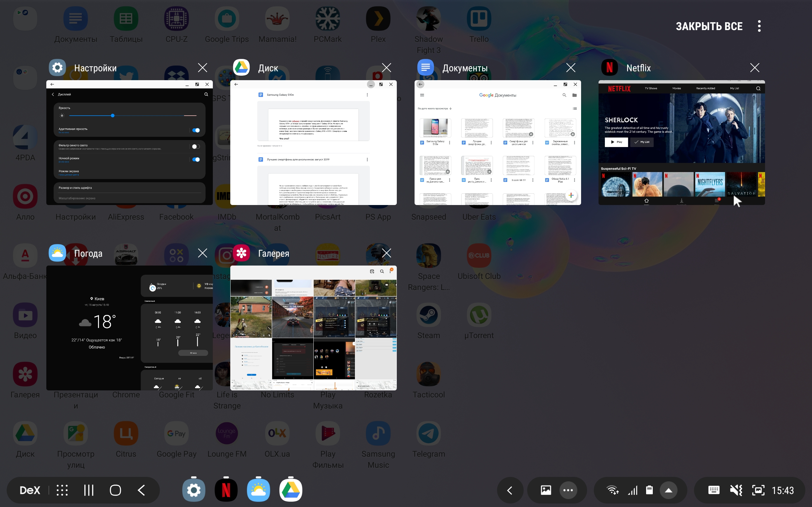Open Weather app from the taskbar
The height and width of the screenshot is (507, 812).
[x=258, y=490]
